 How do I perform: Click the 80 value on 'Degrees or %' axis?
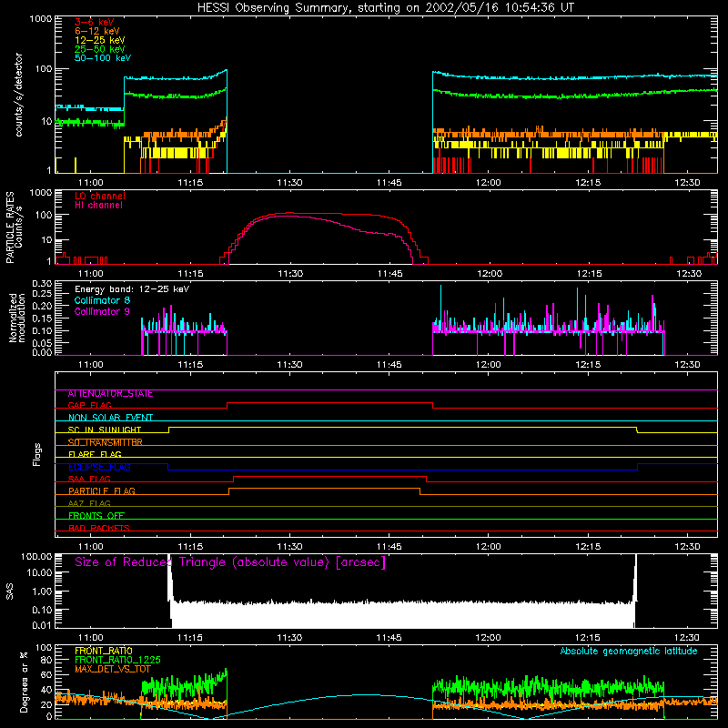[46, 660]
